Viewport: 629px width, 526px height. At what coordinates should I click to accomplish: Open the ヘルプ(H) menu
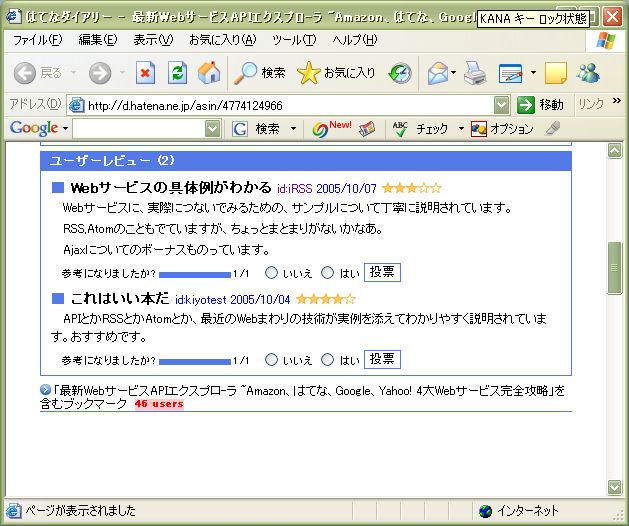coord(355,40)
